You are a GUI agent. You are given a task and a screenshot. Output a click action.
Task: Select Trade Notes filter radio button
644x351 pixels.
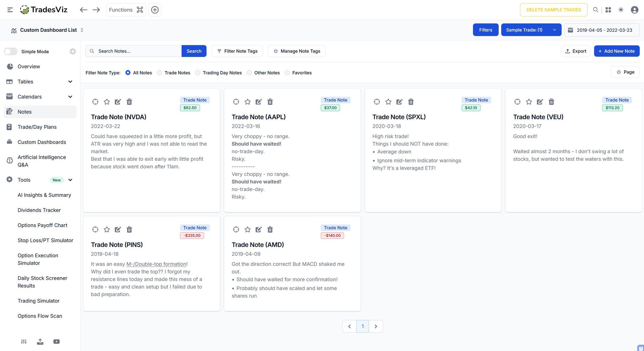click(x=160, y=73)
